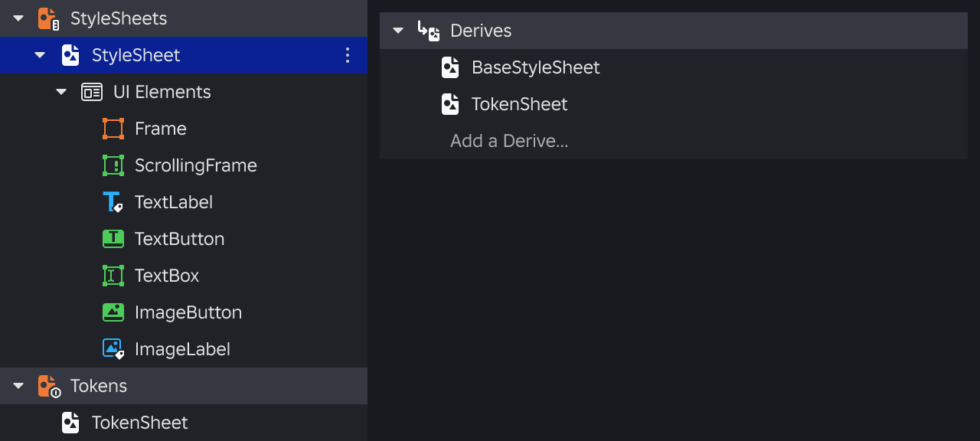The height and width of the screenshot is (441, 980).
Task: Select the TextButton label
Action: (x=180, y=239)
